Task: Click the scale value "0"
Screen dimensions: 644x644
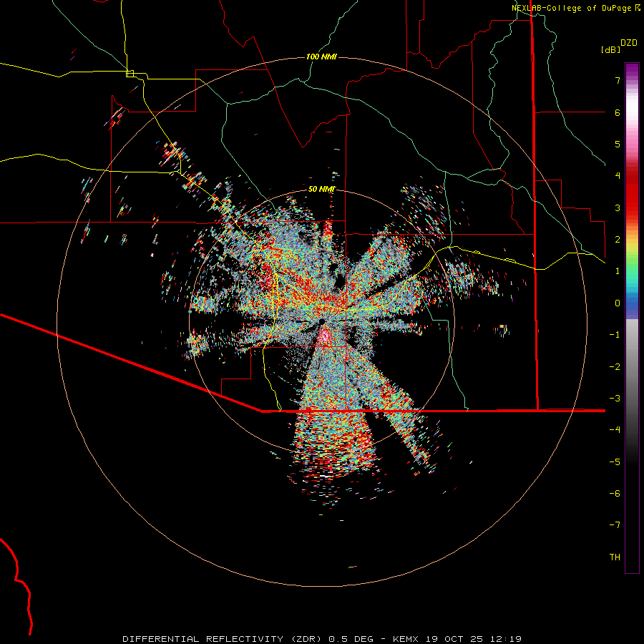Action: click(x=618, y=303)
